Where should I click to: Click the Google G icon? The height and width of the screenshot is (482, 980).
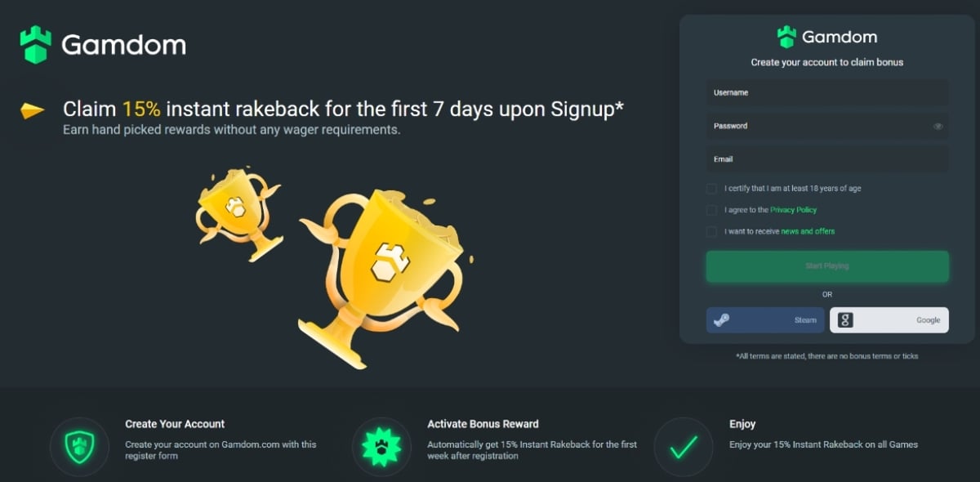[x=845, y=320]
